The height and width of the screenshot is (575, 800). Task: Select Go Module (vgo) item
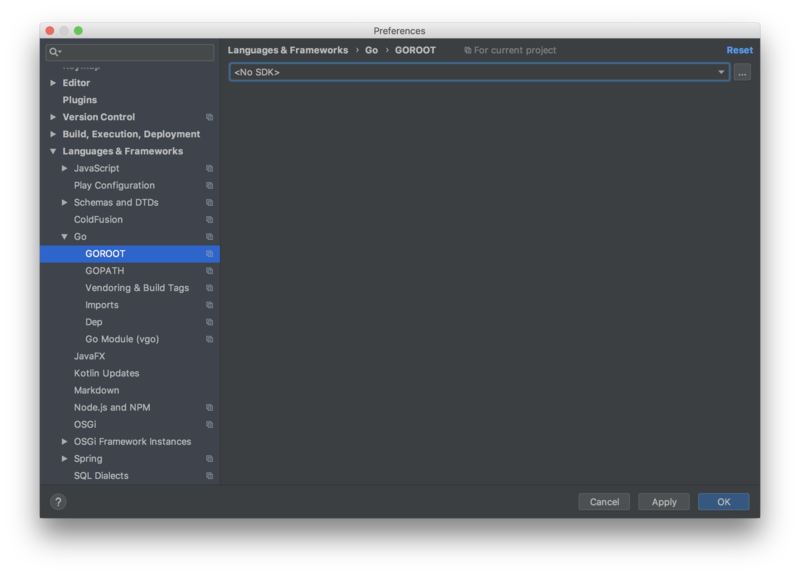click(122, 339)
